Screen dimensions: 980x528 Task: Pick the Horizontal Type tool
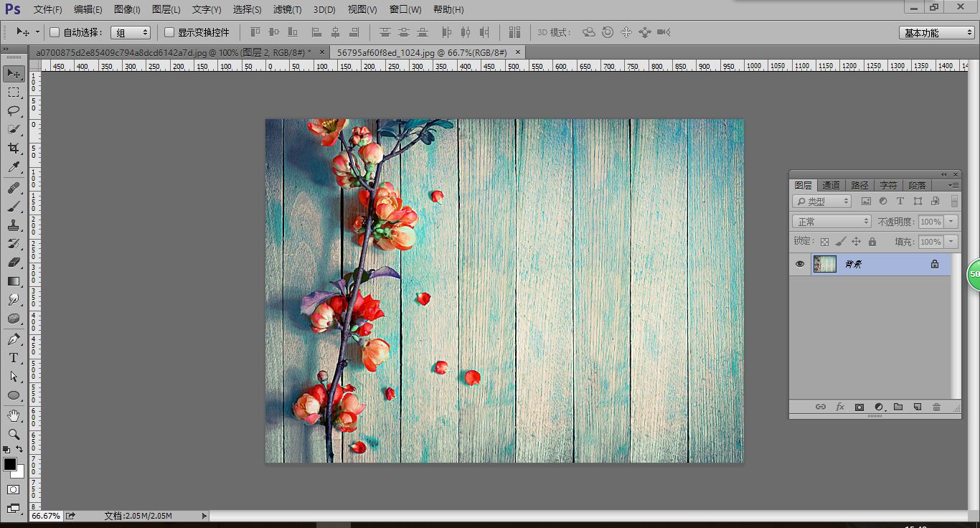click(x=14, y=358)
